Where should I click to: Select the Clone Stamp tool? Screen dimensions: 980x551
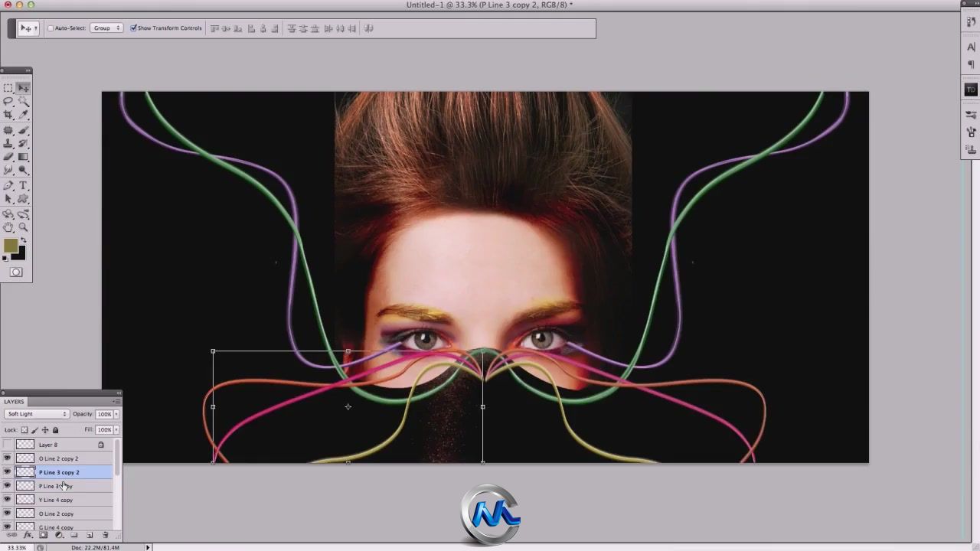(8, 144)
